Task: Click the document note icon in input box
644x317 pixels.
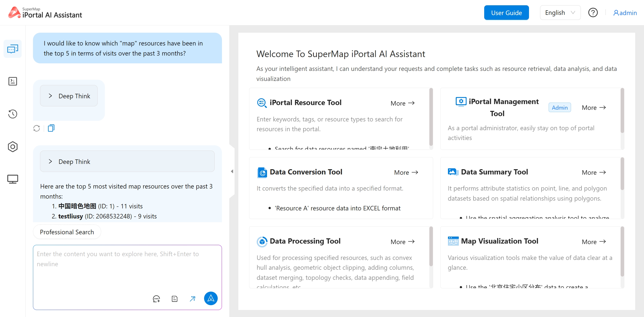Action: click(x=174, y=299)
